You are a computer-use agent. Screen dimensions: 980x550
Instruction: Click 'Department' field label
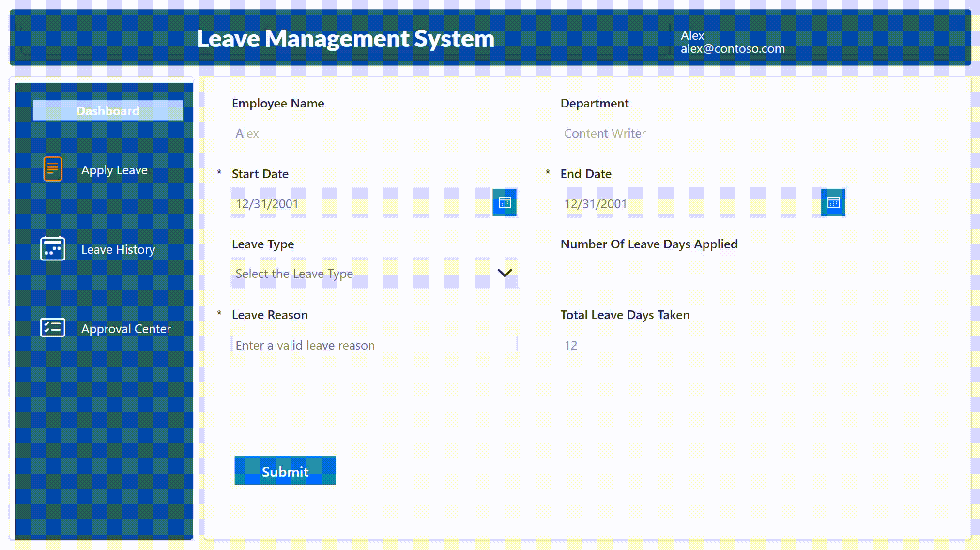click(x=594, y=103)
